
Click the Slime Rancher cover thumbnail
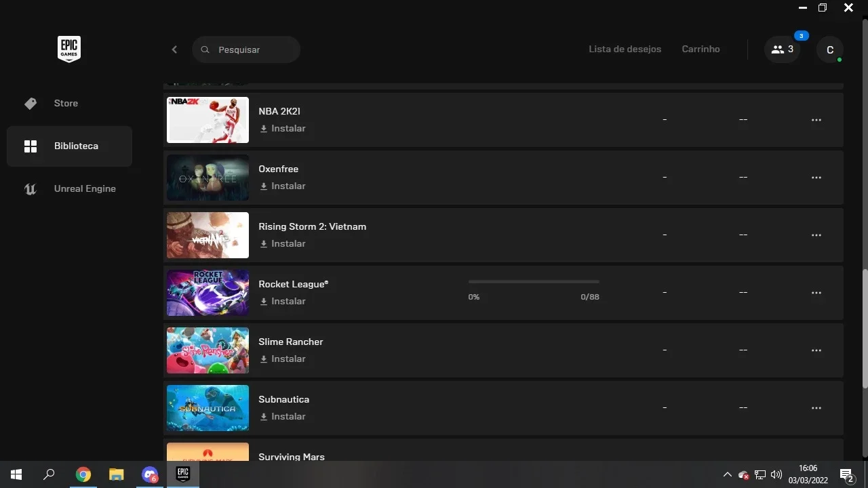208,350
